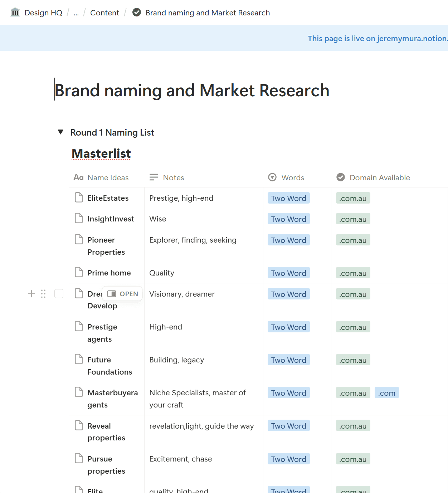
Task: Select the Domain Available column header
Action: tap(390, 177)
